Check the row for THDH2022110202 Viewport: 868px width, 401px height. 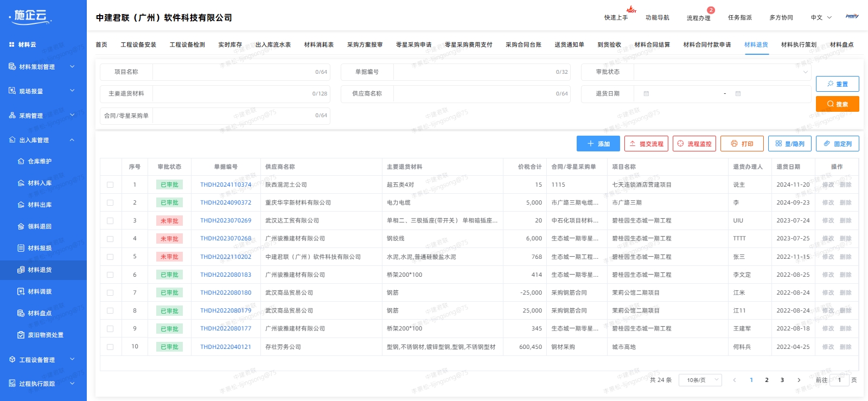coord(110,257)
